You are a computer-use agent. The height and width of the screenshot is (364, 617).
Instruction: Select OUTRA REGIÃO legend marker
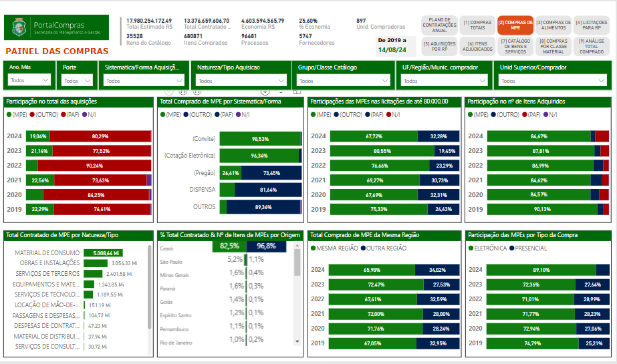point(363,248)
